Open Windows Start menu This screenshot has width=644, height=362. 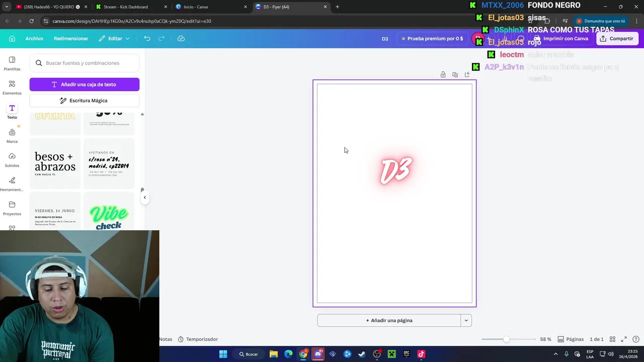223,354
